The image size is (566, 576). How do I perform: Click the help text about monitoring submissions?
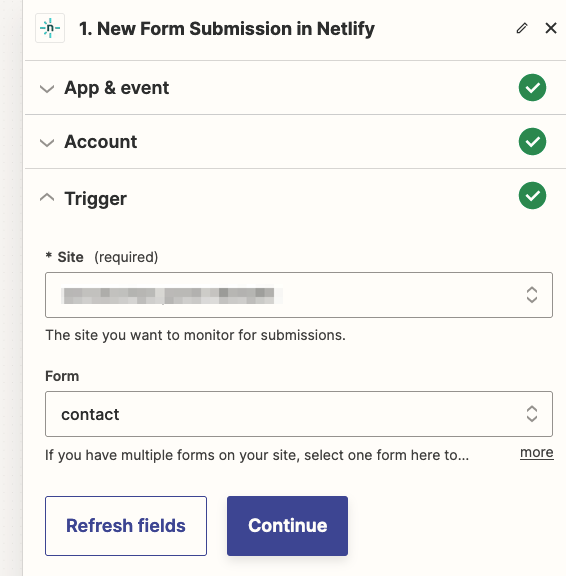[195, 335]
